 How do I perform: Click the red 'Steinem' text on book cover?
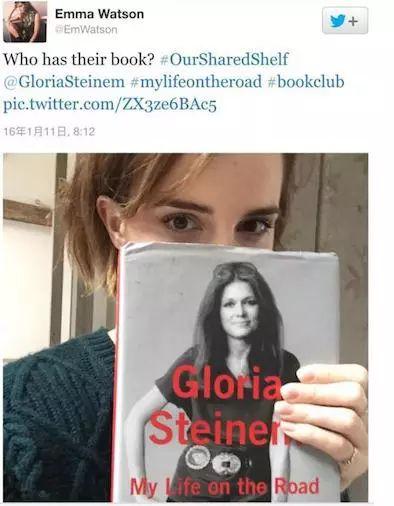[x=220, y=428]
